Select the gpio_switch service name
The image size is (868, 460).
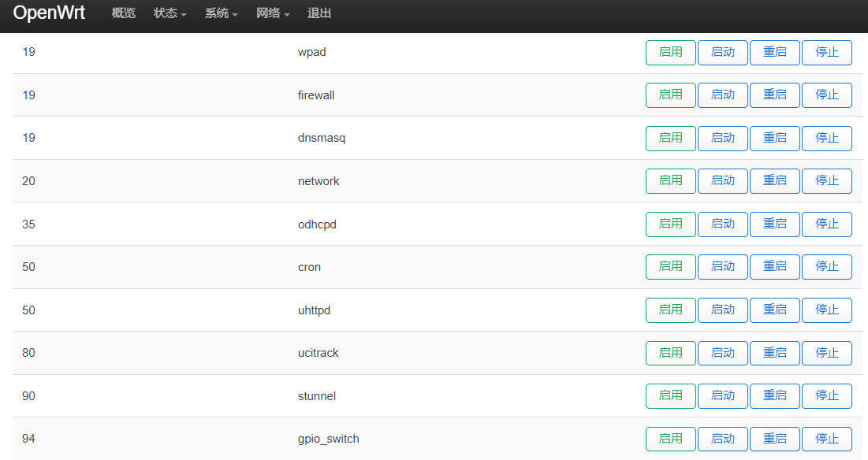(x=328, y=439)
